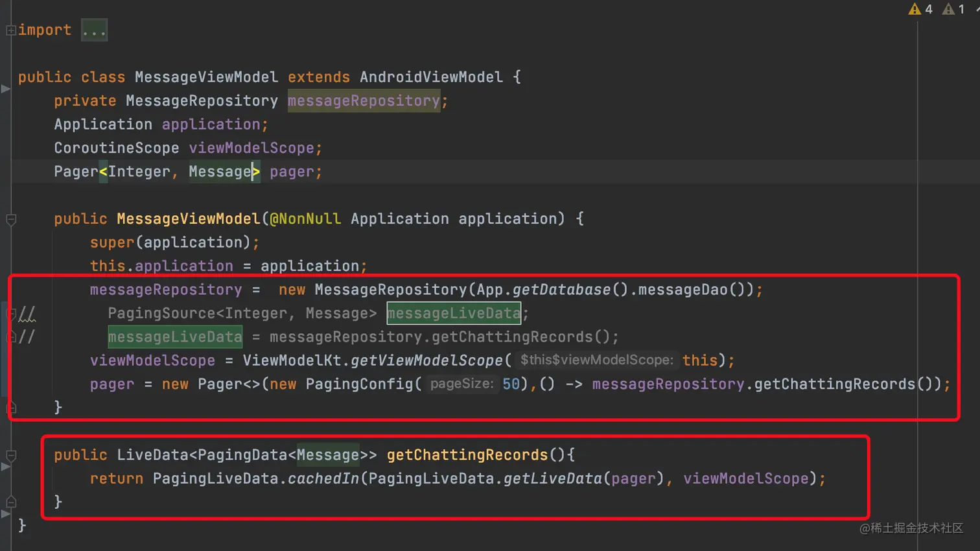Click fold marker beside commented messageLiveData assignment
This screenshot has height=551, width=980.
11,337
